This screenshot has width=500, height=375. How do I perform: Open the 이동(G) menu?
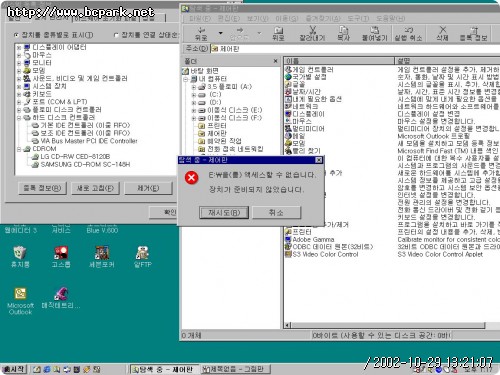(287, 18)
